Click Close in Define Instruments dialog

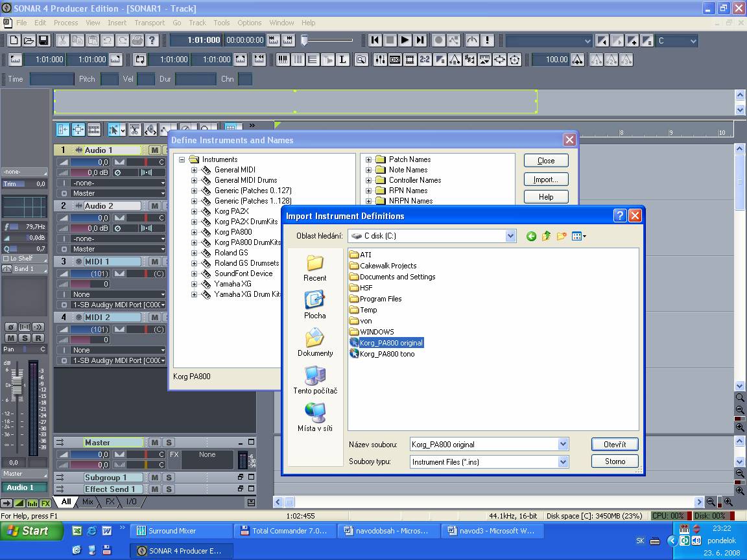pyautogui.click(x=546, y=161)
